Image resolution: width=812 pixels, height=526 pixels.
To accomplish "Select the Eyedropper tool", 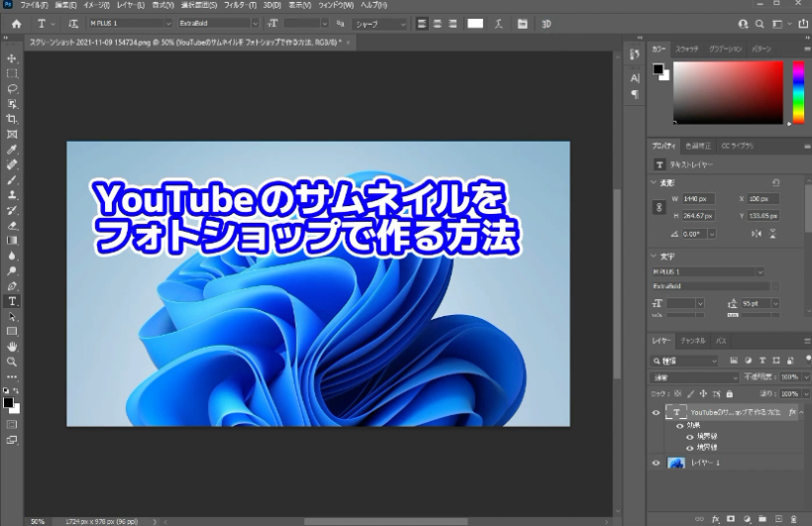I will click(12, 150).
